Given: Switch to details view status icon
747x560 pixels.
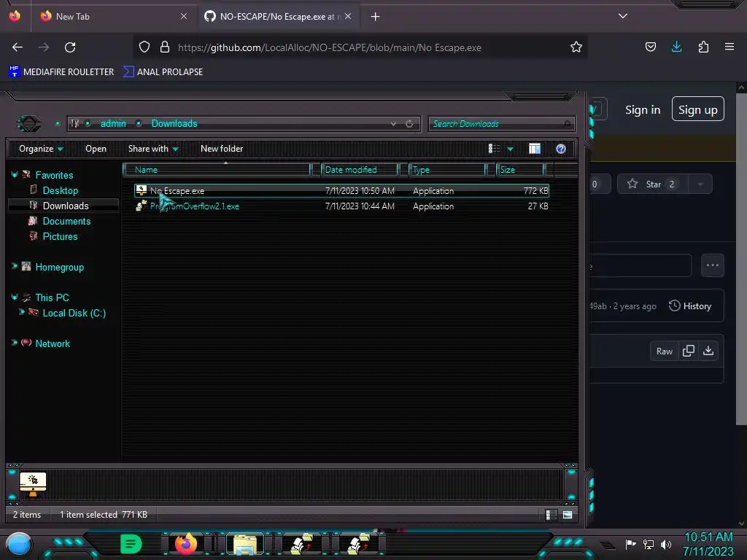Looking at the screenshot, I should [x=551, y=515].
